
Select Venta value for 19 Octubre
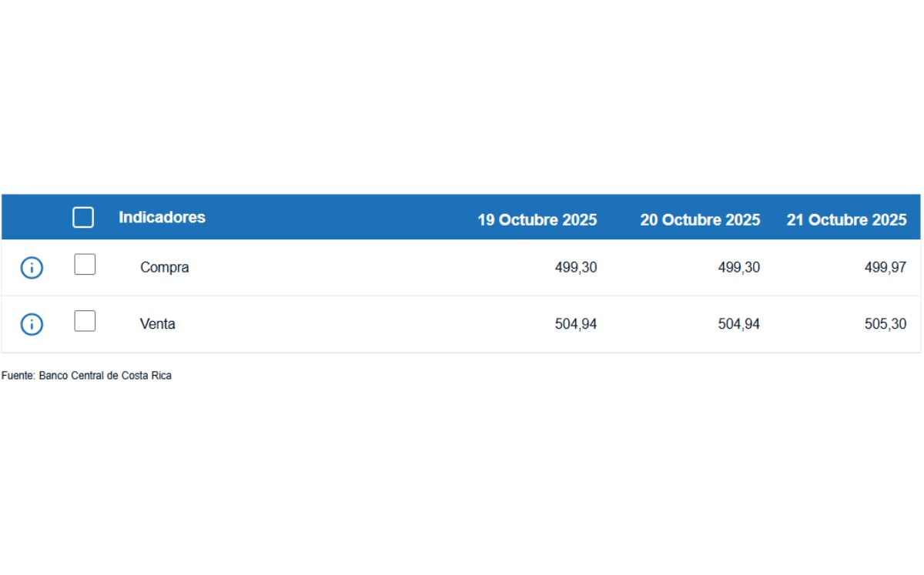click(x=575, y=325)
